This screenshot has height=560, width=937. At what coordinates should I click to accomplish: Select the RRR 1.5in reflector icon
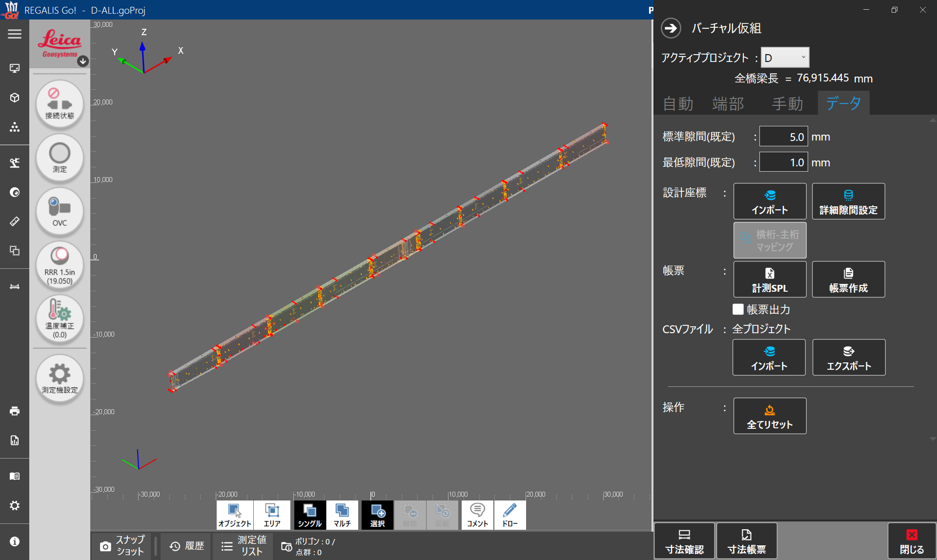pyautogui.click(x=60, y=265)
